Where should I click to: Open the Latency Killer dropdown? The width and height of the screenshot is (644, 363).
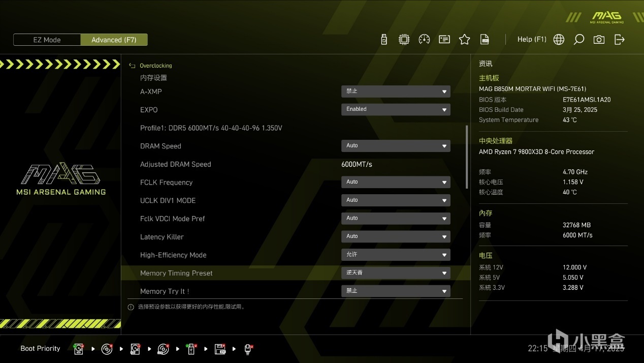pos(396,236)
